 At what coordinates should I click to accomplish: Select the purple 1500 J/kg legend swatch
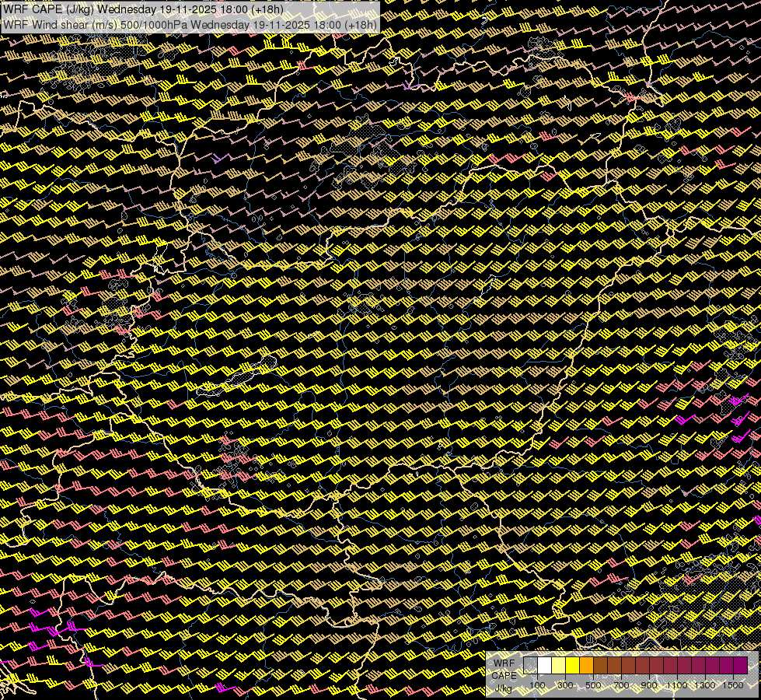coord(740,666)
